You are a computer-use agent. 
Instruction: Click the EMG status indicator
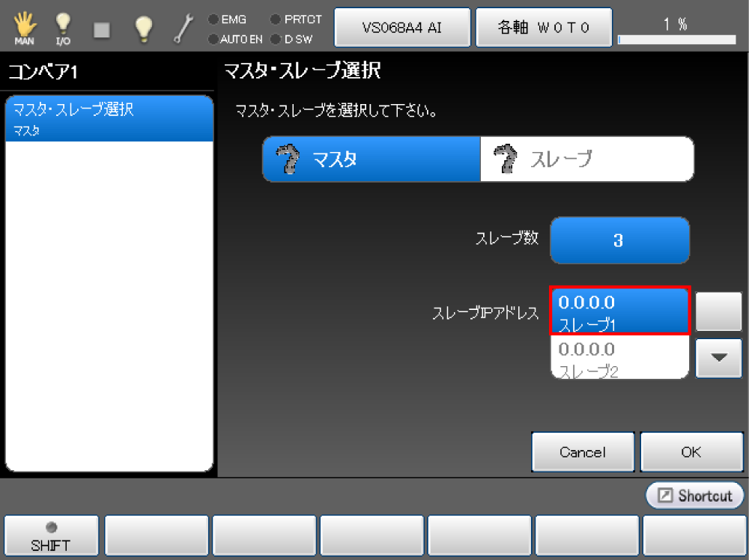click(228, 19)
